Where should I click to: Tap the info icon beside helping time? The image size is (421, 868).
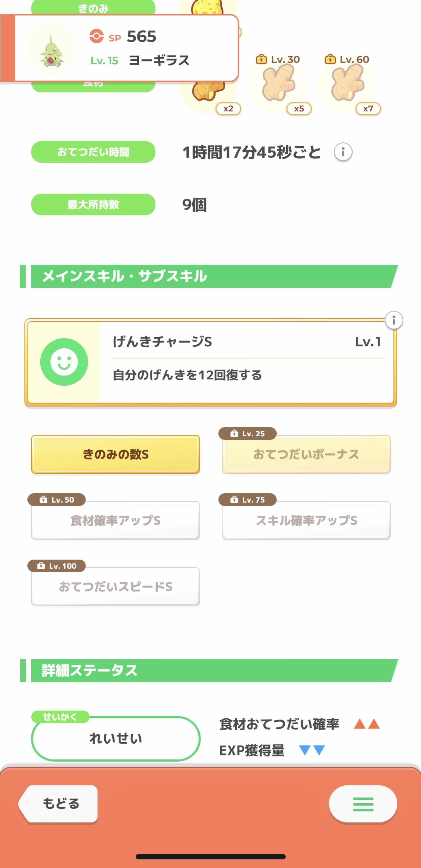[x=343, y=152]
